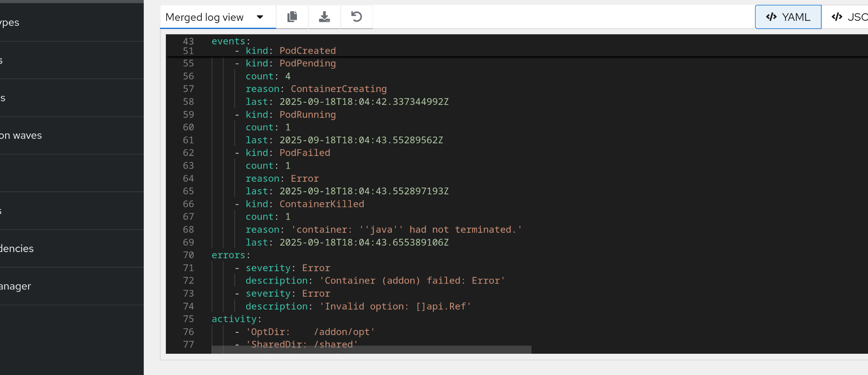Image resolution: width=868 pixels, height=375 pixels.
Task: Click the 'Invalid option: []api.Ref' description text
Action: pos(396,306)
